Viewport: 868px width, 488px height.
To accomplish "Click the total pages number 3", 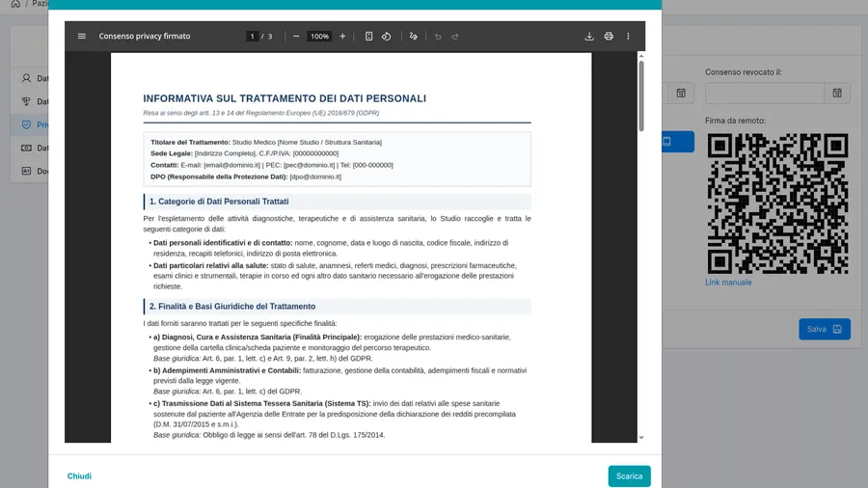I will coord(270,37).
